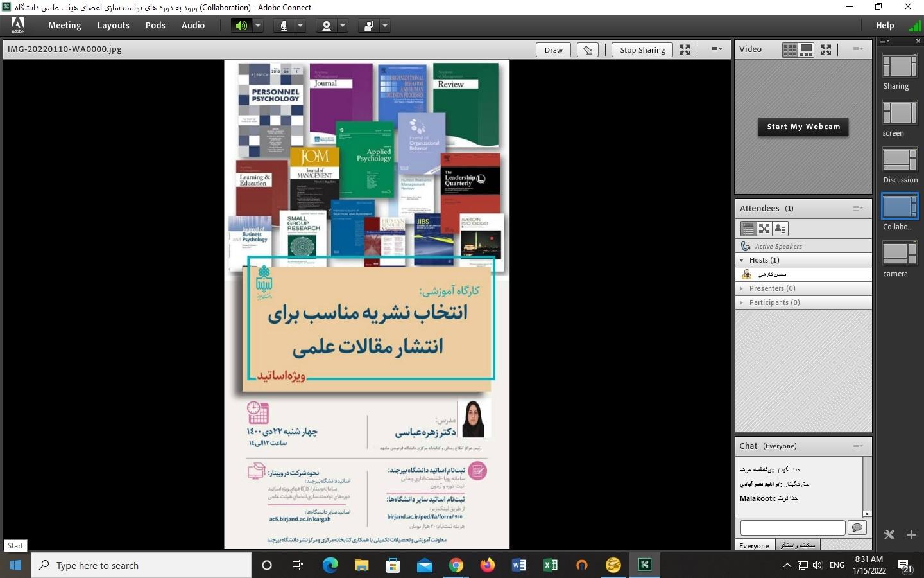
Task: Open Microsoft Edge from taskbar
Action: [330, 565]
